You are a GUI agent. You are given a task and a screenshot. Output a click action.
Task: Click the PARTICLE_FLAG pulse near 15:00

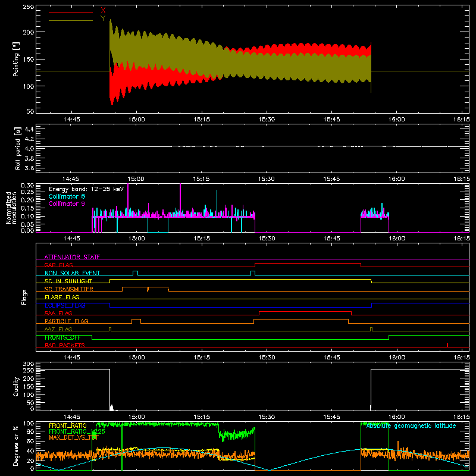pos(136,321)
